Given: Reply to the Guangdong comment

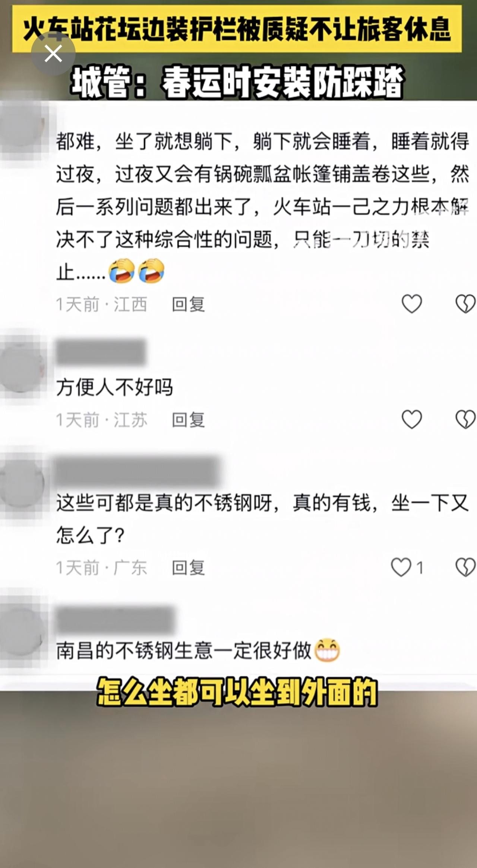Looking at the screenshot, I should pyautogui.click(x=188, y=567).
